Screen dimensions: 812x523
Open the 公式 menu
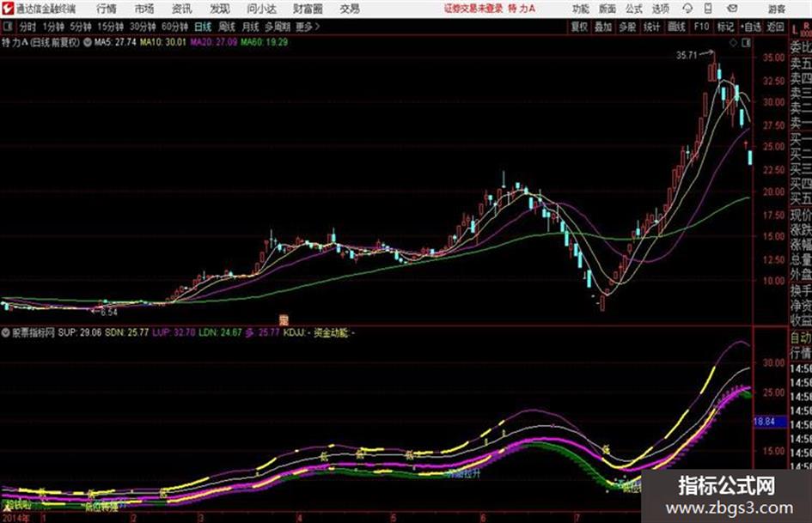[633, 9]
